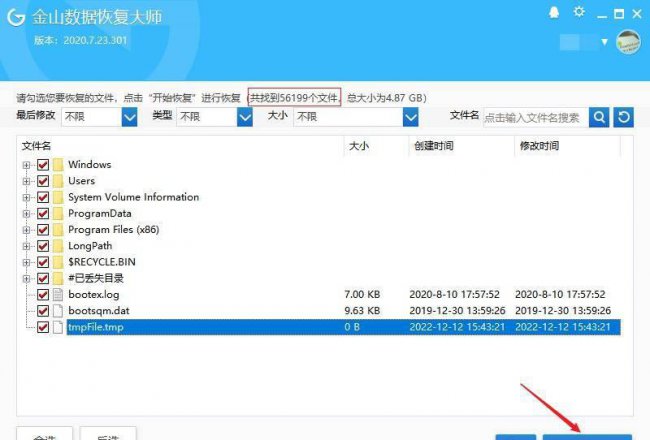Click the 反选 button

pos(108,435)
